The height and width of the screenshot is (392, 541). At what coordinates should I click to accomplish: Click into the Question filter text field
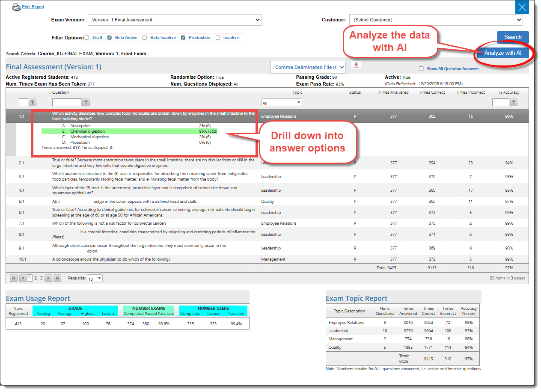pyautogui.click(x=66, y=102)
